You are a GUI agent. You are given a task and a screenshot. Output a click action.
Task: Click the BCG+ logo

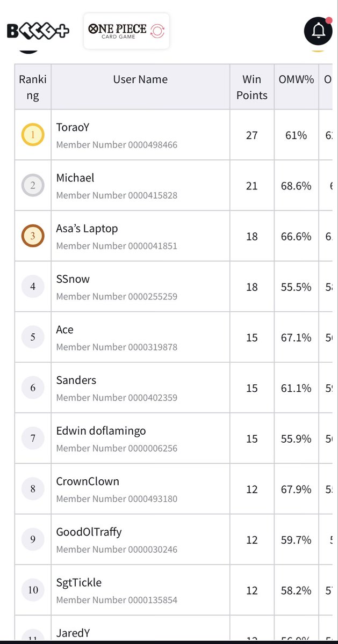[38, 31]
